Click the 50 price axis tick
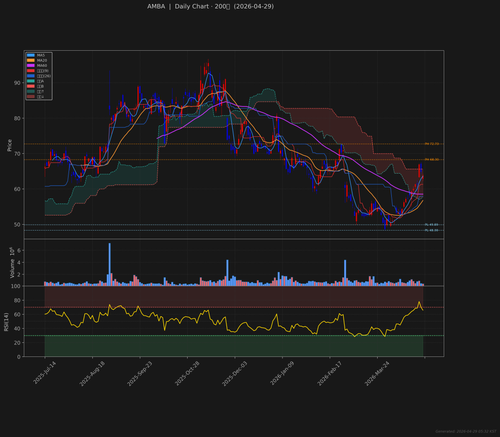This screenshot has height=437, width=500. tap(17, 225)
